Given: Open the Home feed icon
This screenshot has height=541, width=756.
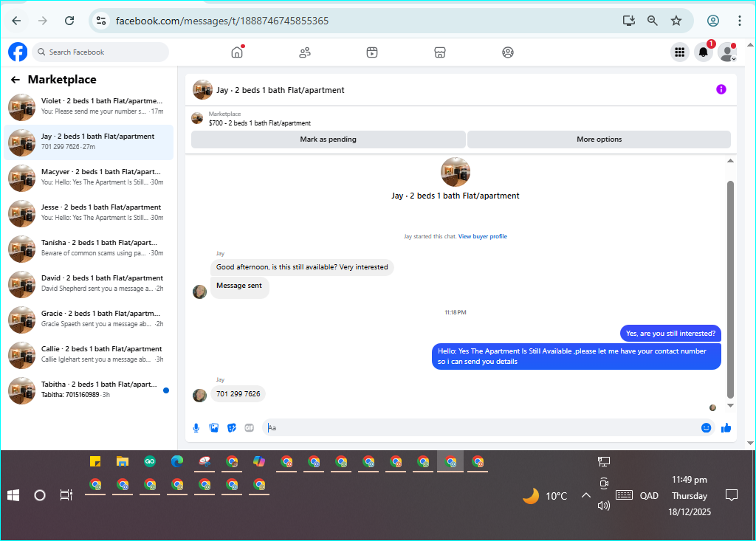Looking at the screenshot, I should [237, 52].
